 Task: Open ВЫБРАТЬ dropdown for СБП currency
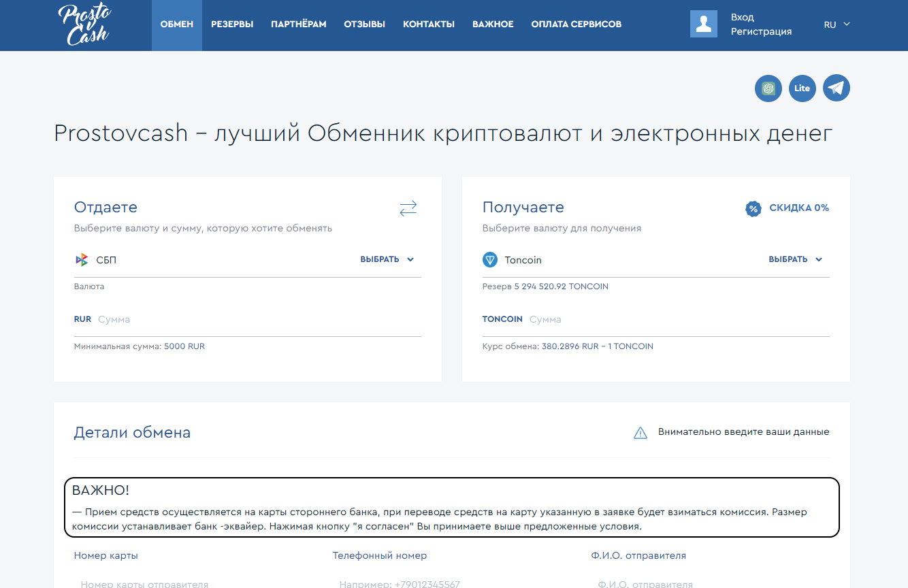pos(387,259)
